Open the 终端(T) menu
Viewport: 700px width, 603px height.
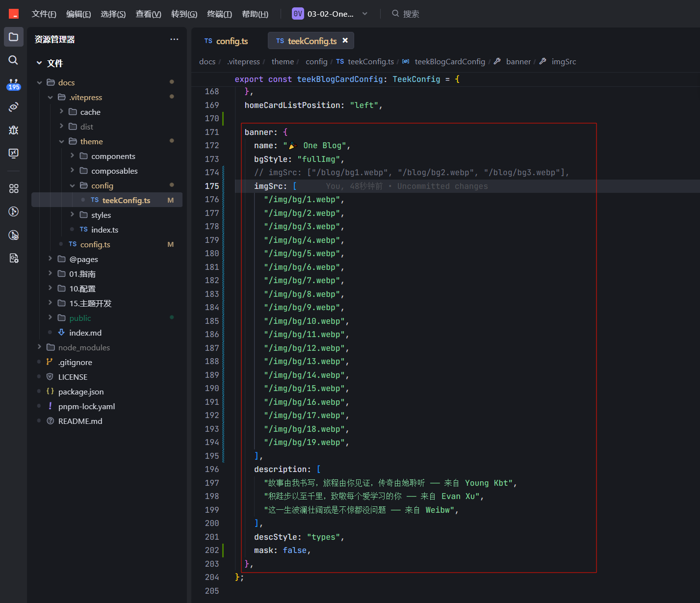219,14
